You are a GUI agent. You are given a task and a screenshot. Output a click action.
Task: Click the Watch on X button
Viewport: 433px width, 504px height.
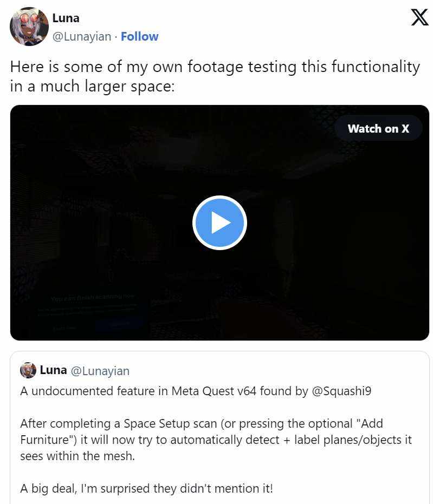378,129
